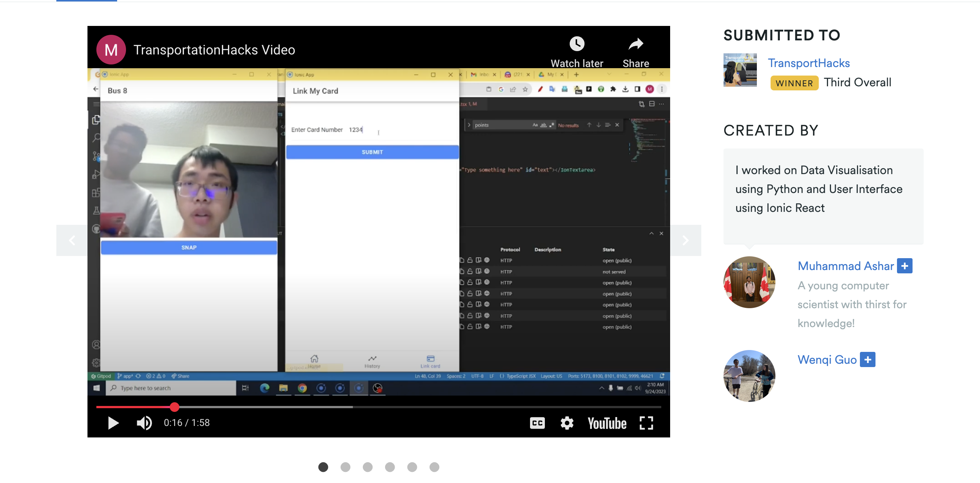Open video on YouTube logo
The width and height of the screenshot is (980, 483).
(606, 423)
